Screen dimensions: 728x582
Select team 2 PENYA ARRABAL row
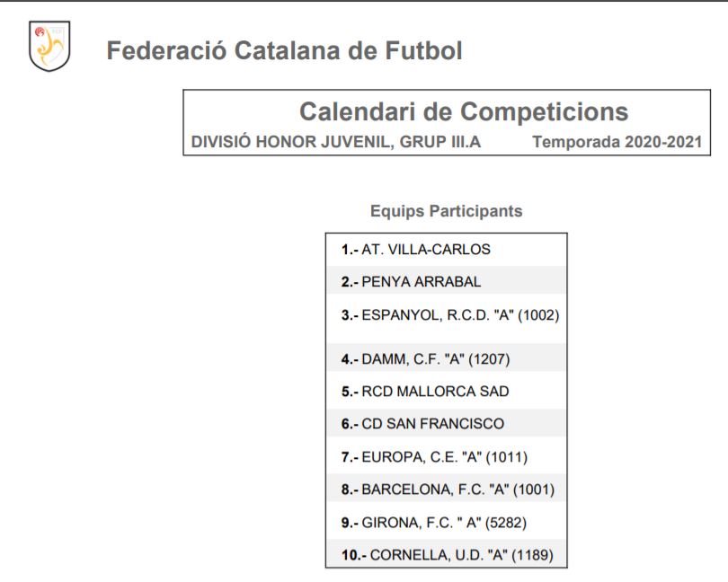446,282
